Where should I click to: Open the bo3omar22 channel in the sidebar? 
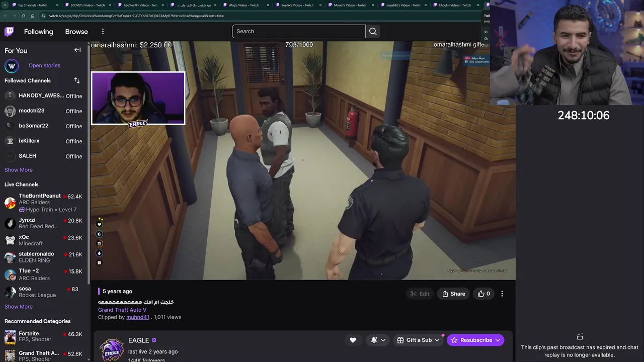pyautogui.click(x=44, y=126)
